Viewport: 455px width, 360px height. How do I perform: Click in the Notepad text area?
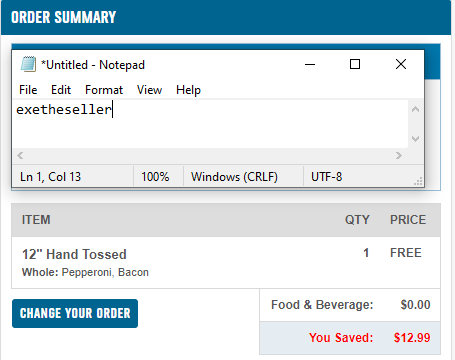coord(211,124)
